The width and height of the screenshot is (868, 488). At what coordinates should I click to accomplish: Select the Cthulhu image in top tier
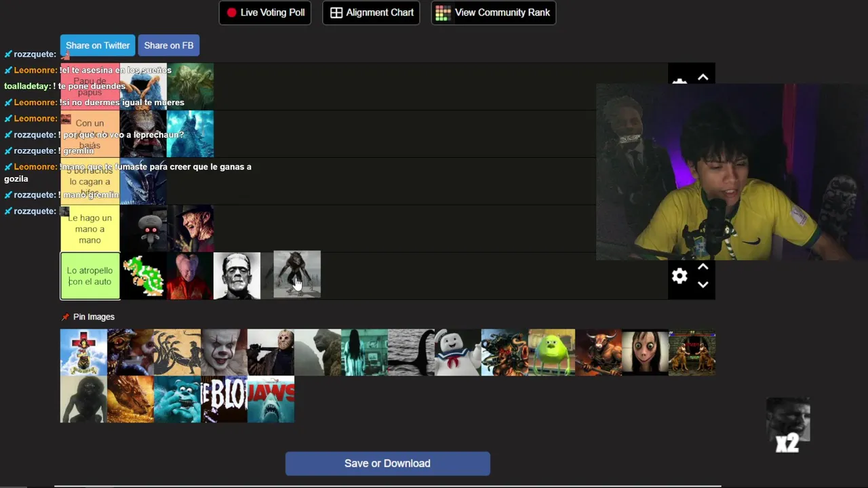(191, 86)
